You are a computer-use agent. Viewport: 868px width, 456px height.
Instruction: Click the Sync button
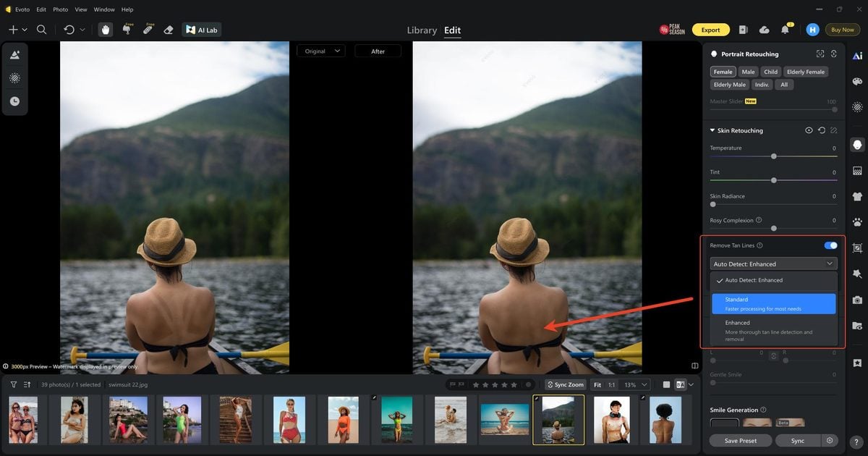tap(798, 440)
